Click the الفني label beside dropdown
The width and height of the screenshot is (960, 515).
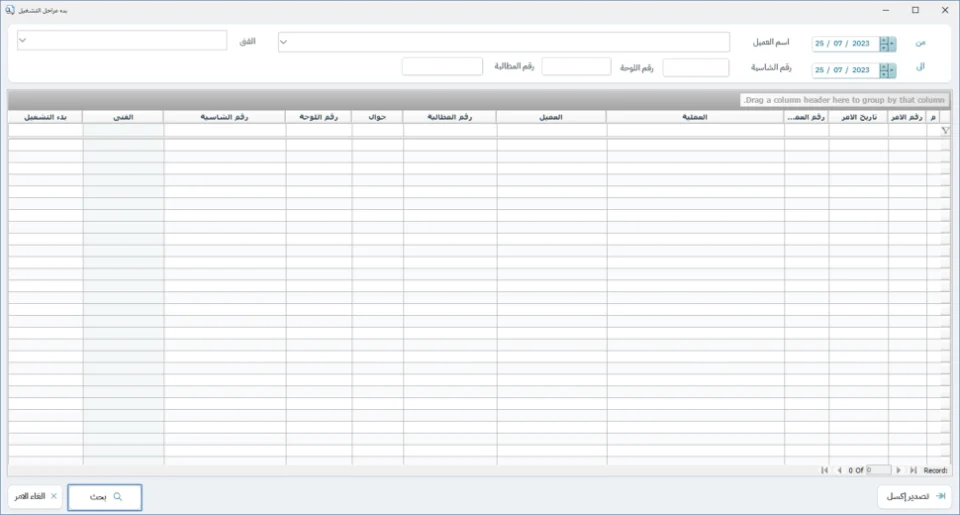(x=247, y=42)
